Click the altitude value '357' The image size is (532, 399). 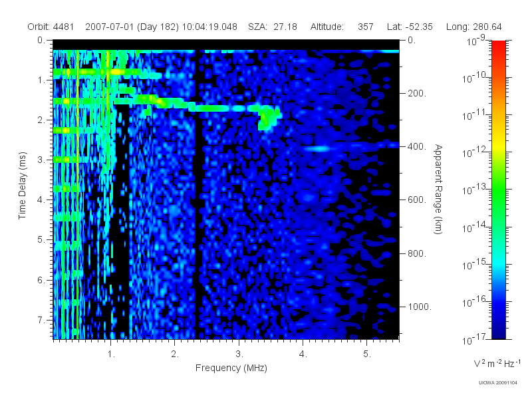point(365,27)
